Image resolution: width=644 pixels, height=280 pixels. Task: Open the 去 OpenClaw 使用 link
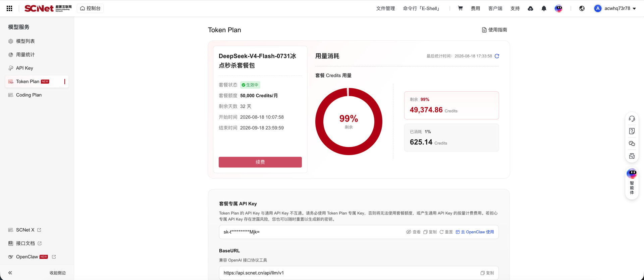(x=475, y=232)
